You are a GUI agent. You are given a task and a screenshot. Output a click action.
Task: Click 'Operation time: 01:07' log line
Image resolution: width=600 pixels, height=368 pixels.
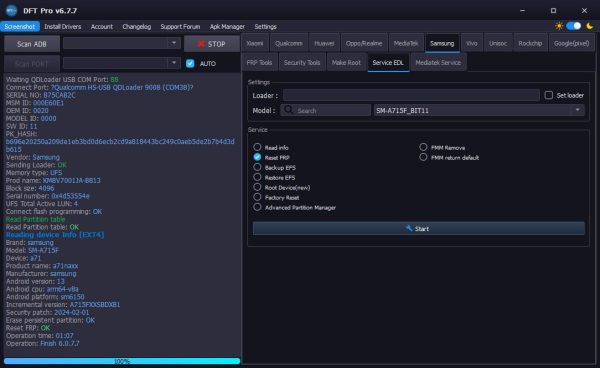tap(39, 335)
